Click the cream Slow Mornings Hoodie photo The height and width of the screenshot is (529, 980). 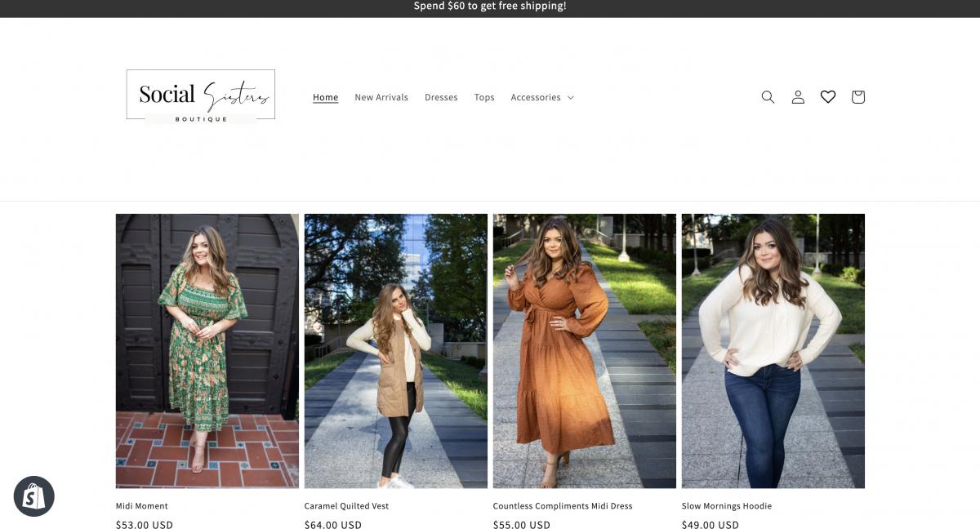(x=773, y=351)
